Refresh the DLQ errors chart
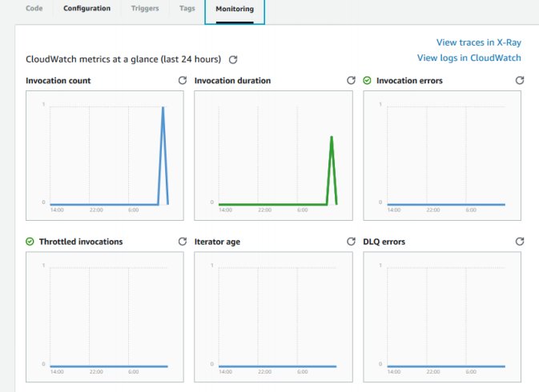Viewport: 539px width, 392px height. 520,242
